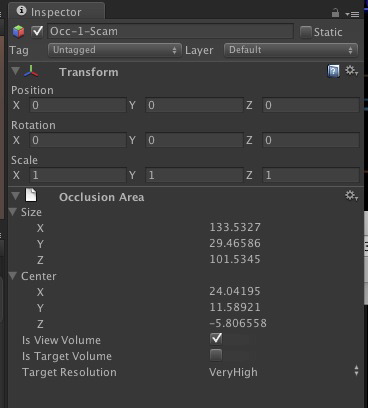
Task: Click the Occ-1-Scam name field
Action: [x=170, y=31]
